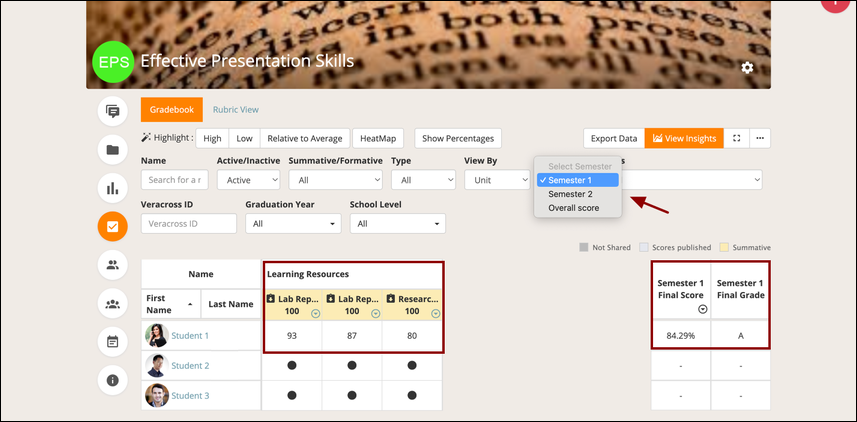Select Semester 2 from the semester list
Image resolution: width=857 pixels, height=422 pixels.
tap(570, 194)
